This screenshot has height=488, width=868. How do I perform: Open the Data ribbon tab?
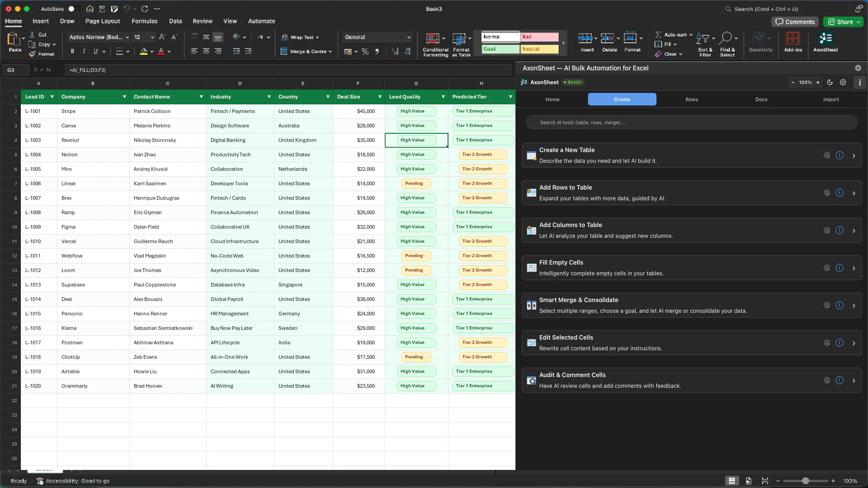pyautogui.click(x=175, y=21)
